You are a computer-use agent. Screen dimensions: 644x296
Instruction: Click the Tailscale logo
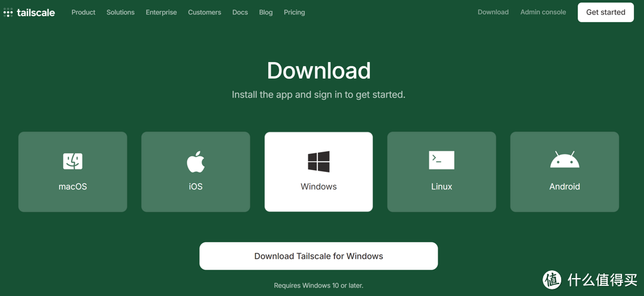tap(29, 13)
